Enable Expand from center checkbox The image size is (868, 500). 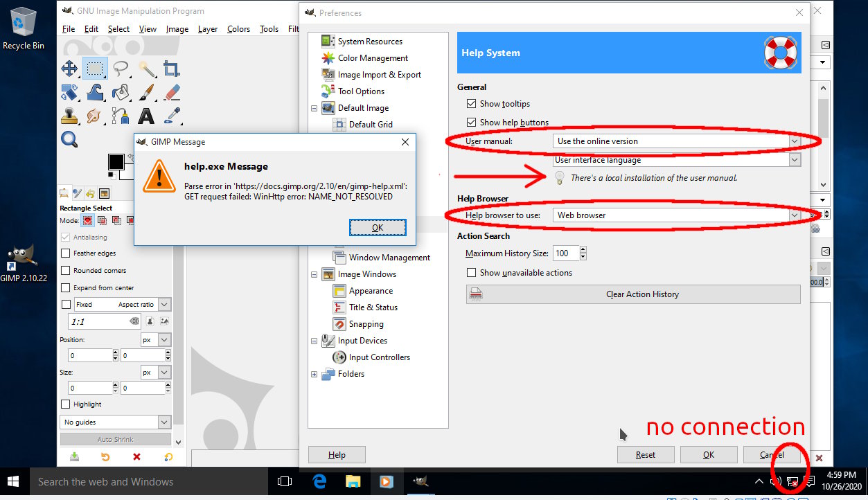pyautogui.click(x=66, y=288)
